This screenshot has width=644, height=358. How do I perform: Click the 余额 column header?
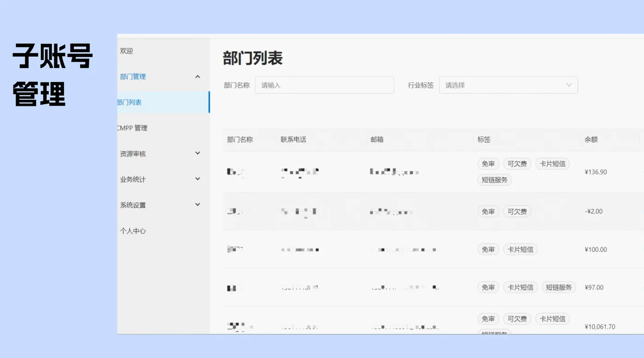591,139
